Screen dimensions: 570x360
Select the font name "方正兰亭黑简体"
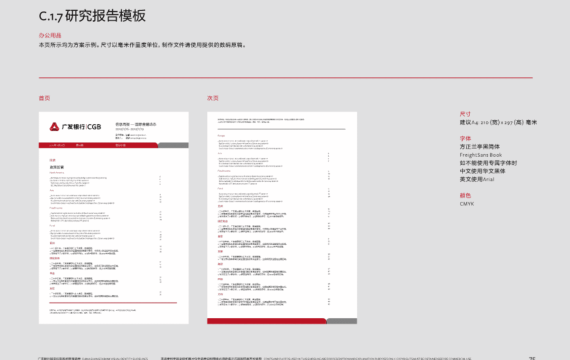(479, 147)
